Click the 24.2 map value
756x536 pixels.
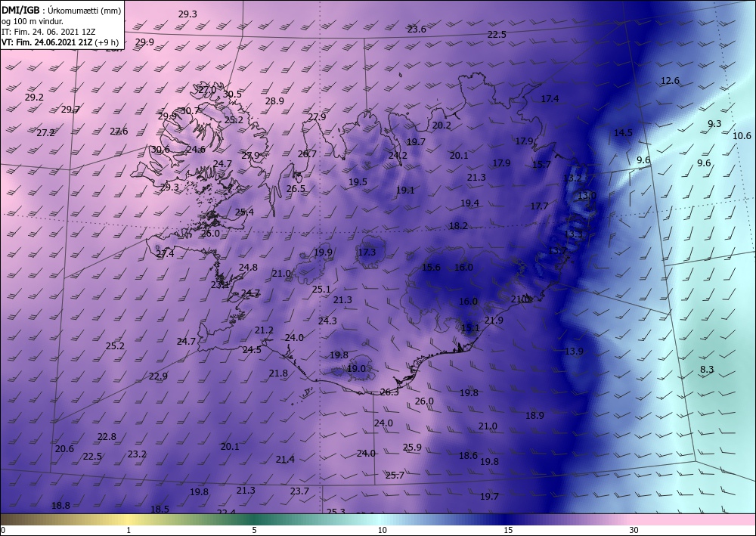click(398, 156)
